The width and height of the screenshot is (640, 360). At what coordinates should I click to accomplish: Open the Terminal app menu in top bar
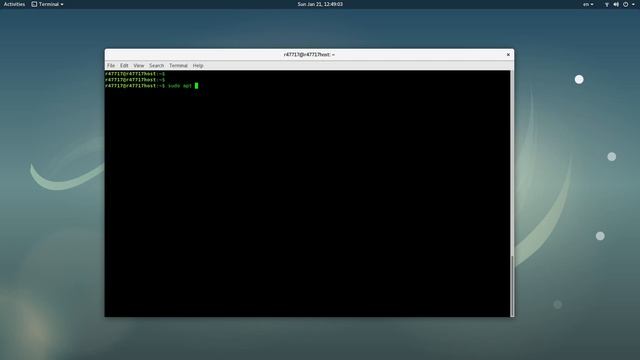tap(47, 4)
